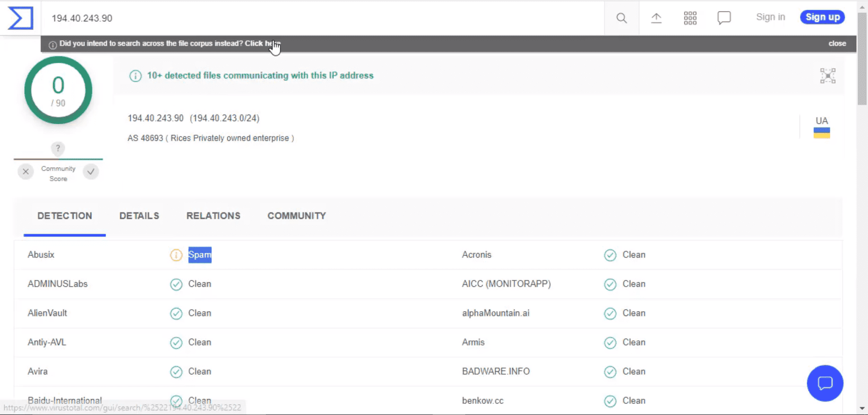Image resolution: width=868 pixels, height=415 pixels.
Task: Open the VirusTotal logo home link
Action: tap(21, 18)
